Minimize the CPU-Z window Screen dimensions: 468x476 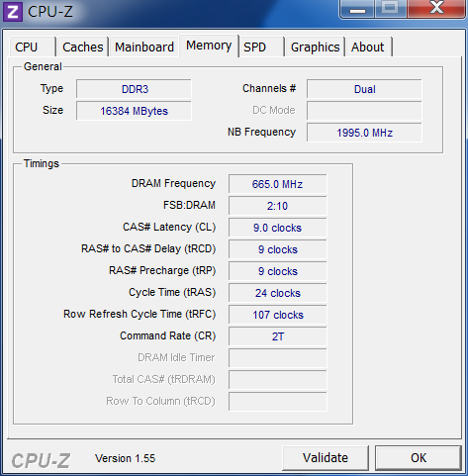click(x=357, y=9)
